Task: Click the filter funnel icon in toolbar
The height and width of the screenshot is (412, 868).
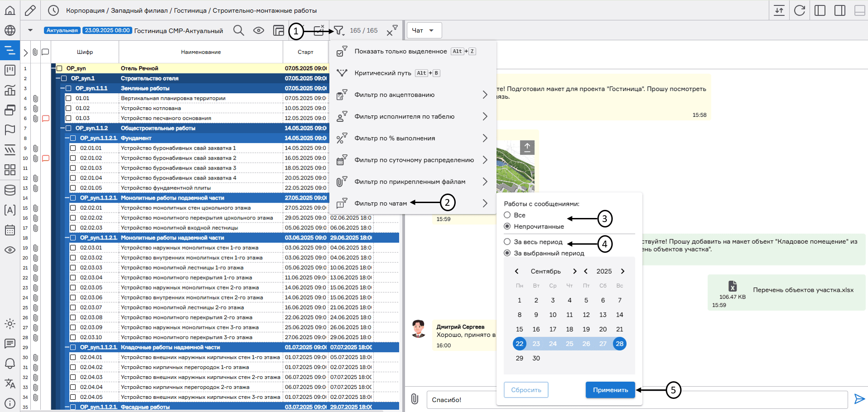Action: click(339, 31)
